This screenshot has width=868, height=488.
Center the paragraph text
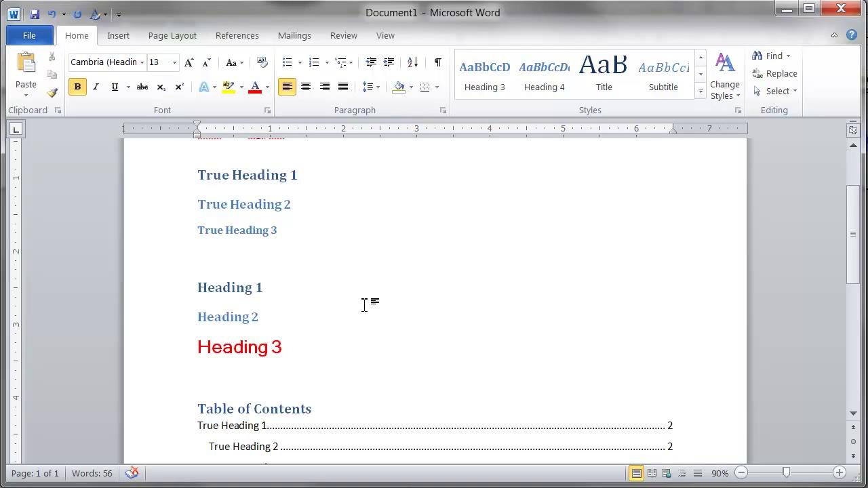coord(306,87)
